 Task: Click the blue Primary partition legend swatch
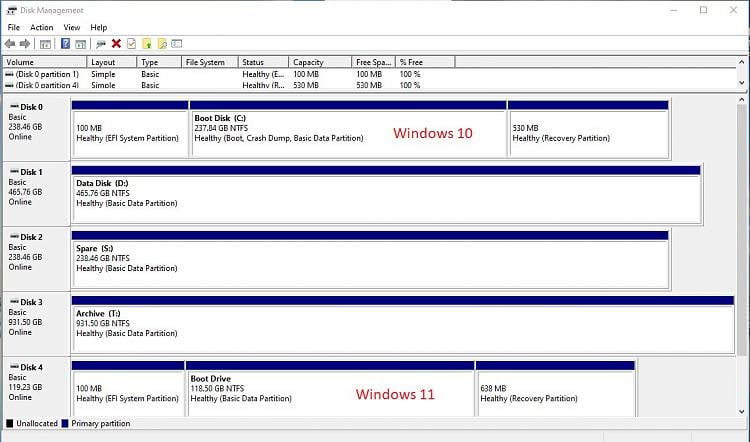tap(65, 423)
